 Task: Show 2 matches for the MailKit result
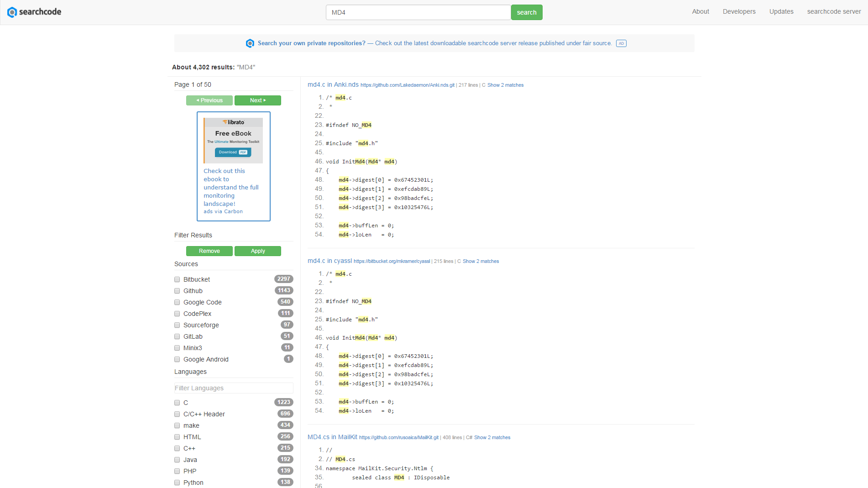coord(492,437)
